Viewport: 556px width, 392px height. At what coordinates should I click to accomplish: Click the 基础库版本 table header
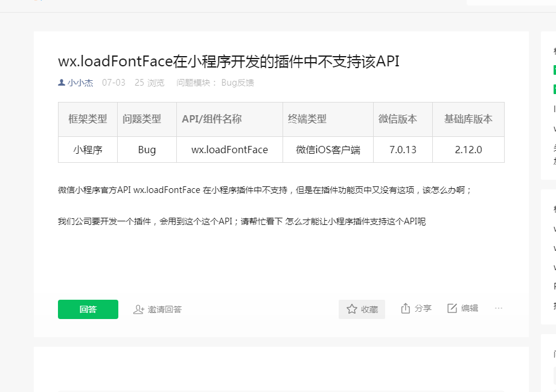(468, 119)
